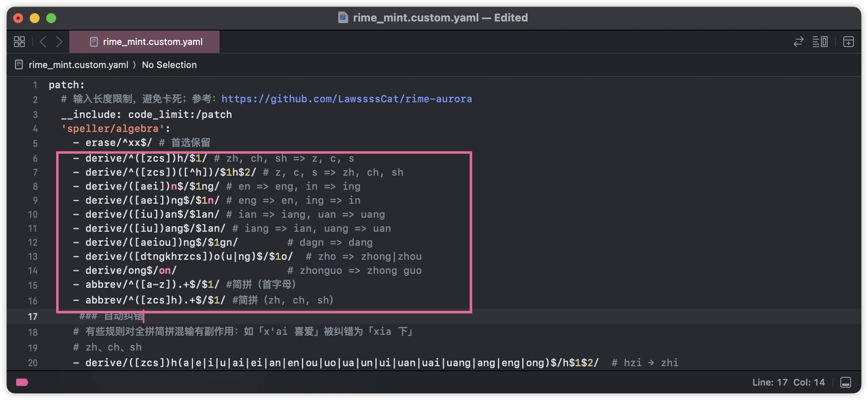
Task: Click 'derive/^([zcs])h/$1/' rule text
Action: click(146, 158)
